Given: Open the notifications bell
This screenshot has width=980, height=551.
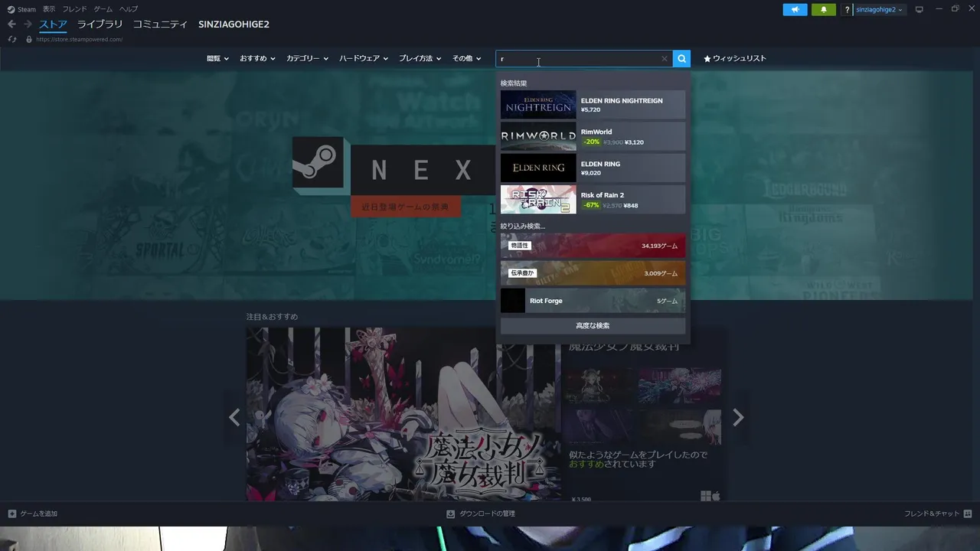Looking at the screenshot, I should (824, 9).
